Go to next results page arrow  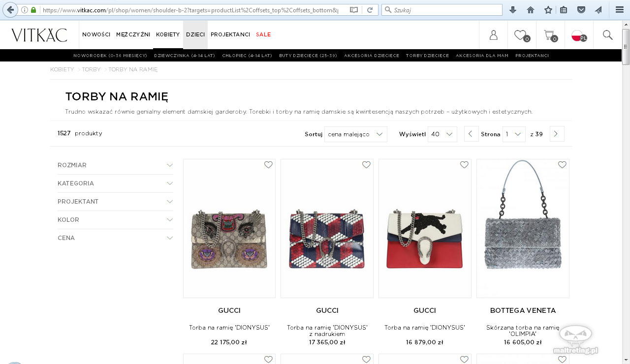pyautogui.click(x=557, y=134)
